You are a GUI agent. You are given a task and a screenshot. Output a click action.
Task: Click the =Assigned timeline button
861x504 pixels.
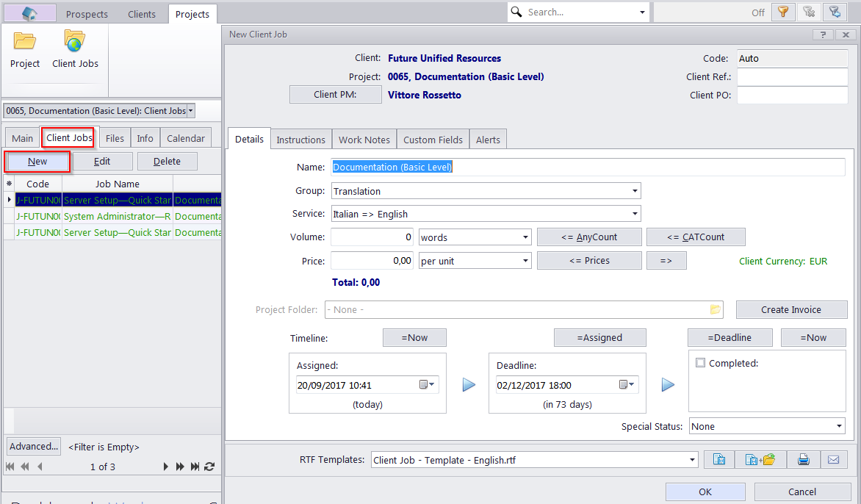coord(599,338)
